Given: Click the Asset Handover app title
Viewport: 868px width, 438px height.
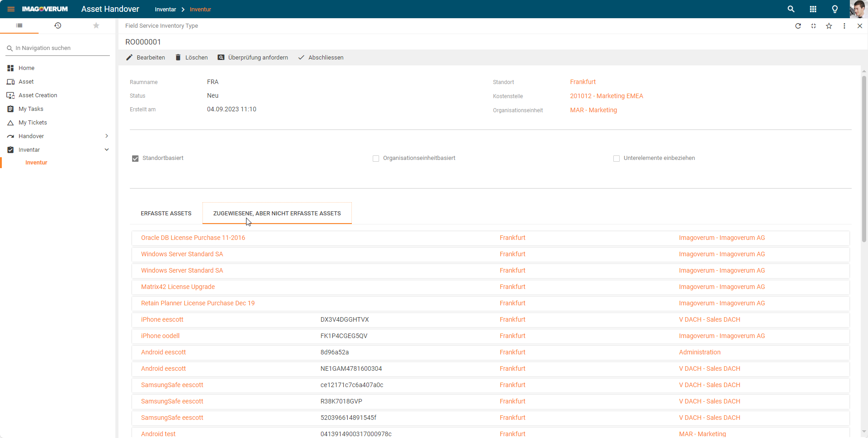Looking at the screenshot, I should click(x=110, y=9).
